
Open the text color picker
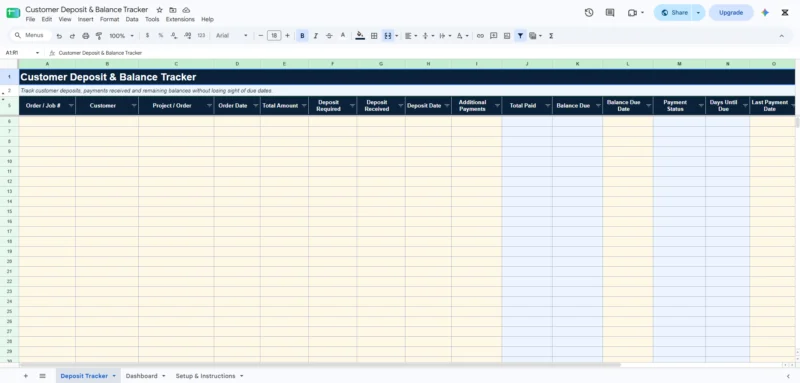click(x=343, y=36)
